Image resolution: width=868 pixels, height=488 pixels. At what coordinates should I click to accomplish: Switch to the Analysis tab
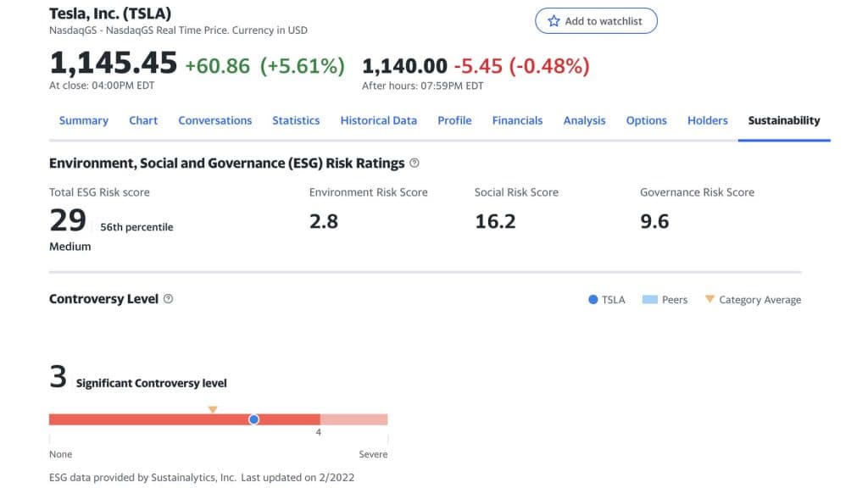(x=585, y=120)
